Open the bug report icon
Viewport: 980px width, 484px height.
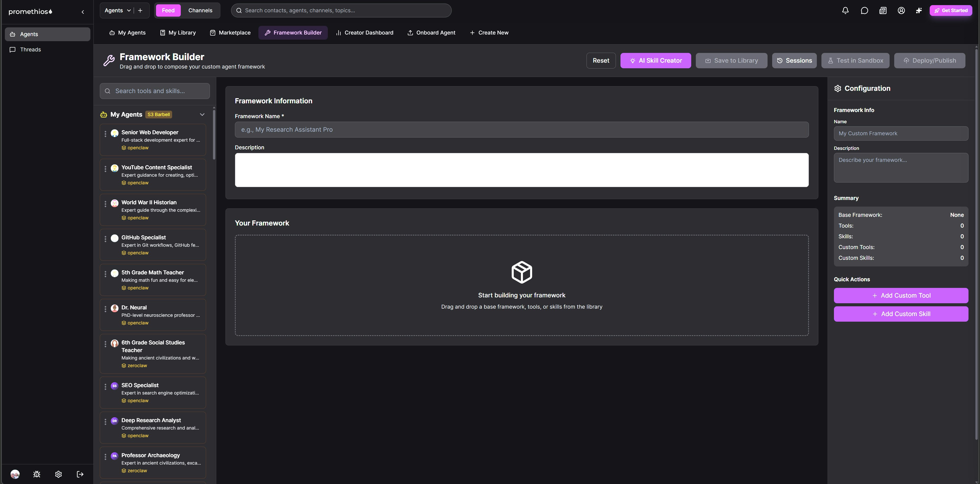37,474
